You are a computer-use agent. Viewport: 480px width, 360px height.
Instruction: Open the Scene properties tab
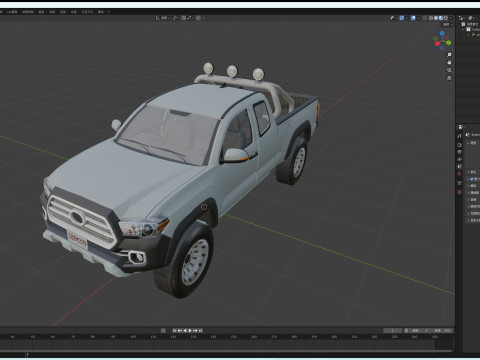(x=459, y=166)
